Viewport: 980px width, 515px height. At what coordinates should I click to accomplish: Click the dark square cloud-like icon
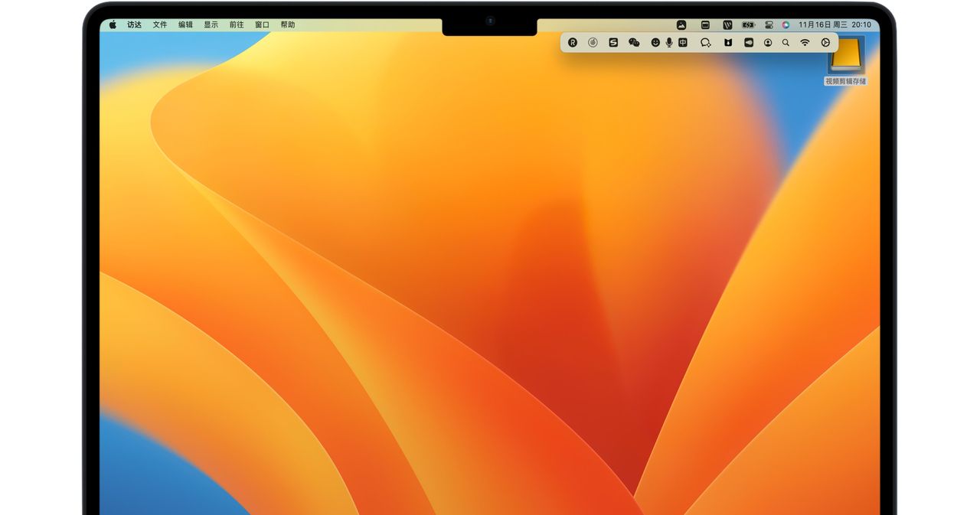pos(749,43)
